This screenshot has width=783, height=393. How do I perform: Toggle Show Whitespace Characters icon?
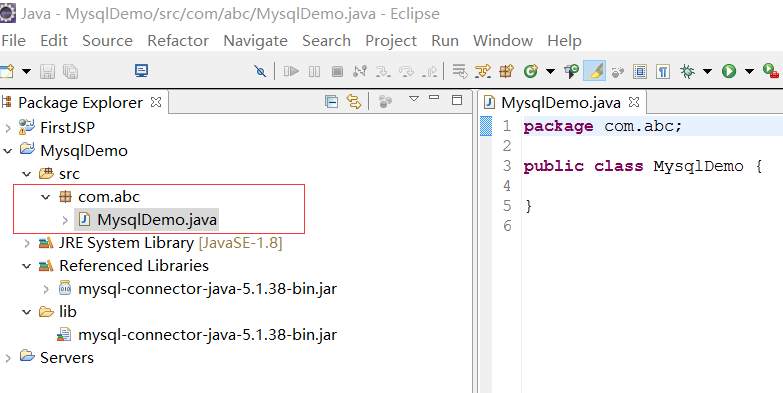click(x=663, y=71)
